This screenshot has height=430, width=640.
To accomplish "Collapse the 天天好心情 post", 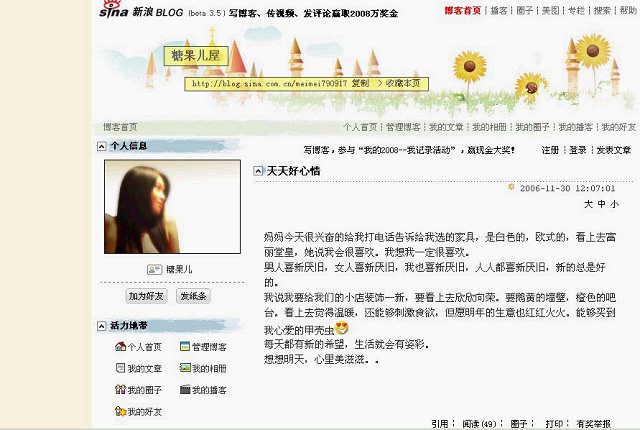I will coord(258,171).
